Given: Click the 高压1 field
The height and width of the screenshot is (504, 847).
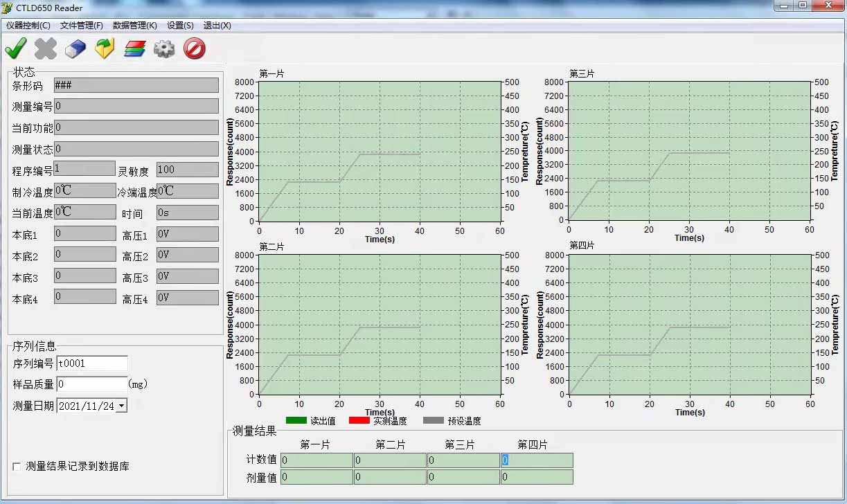Looking at the screenshot, I should pos(188,234).
